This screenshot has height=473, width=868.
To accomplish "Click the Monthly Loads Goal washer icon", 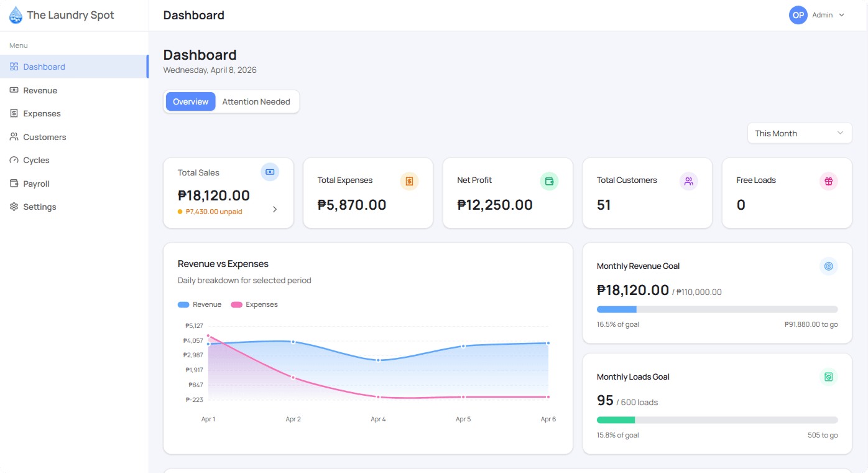I will [828, 377].
